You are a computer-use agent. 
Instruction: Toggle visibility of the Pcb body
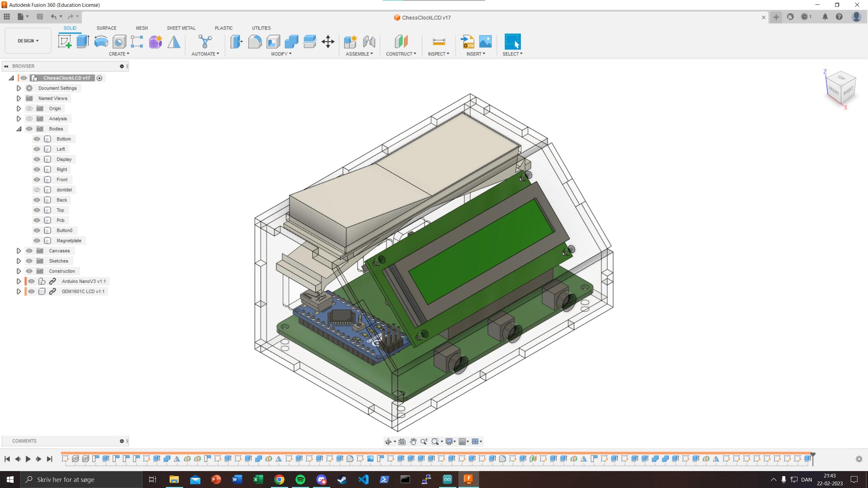38,220
